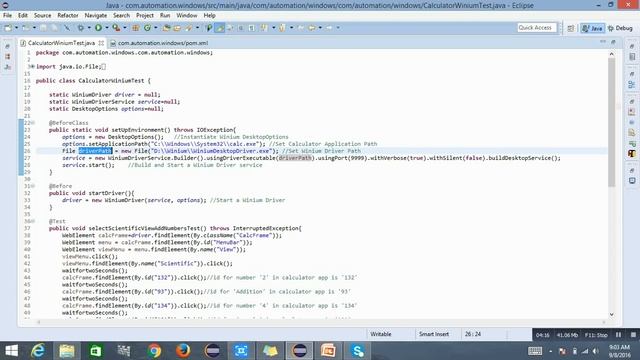Open the Help menu
This screenshot has height=360, width=640.
209,16
